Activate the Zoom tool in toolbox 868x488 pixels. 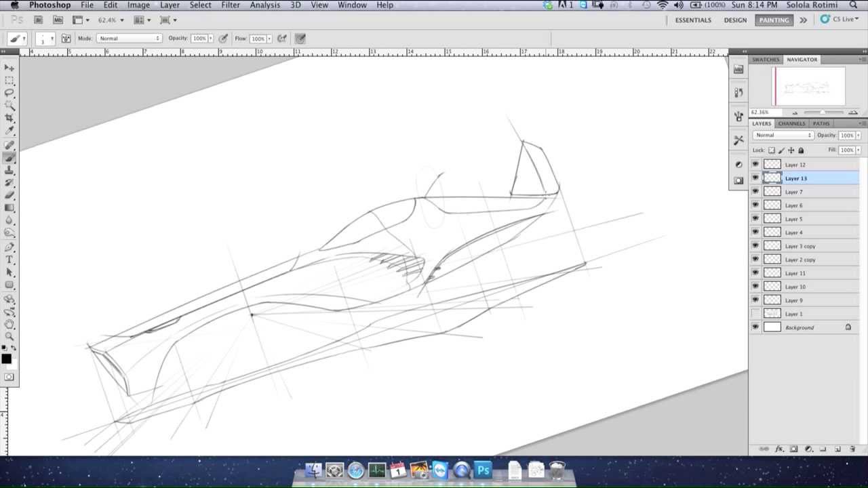9,337
